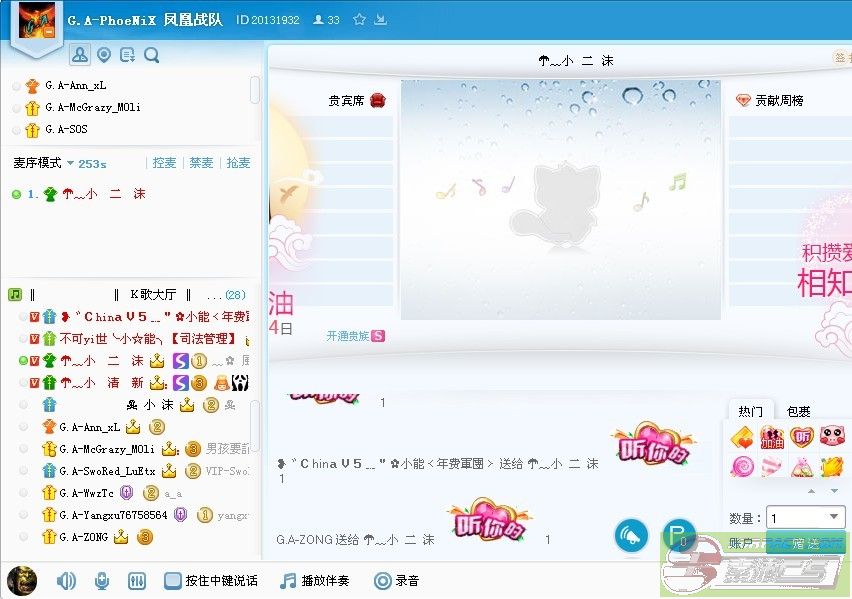Click the location pin icon in the sidebar

[x=104, y=55]
